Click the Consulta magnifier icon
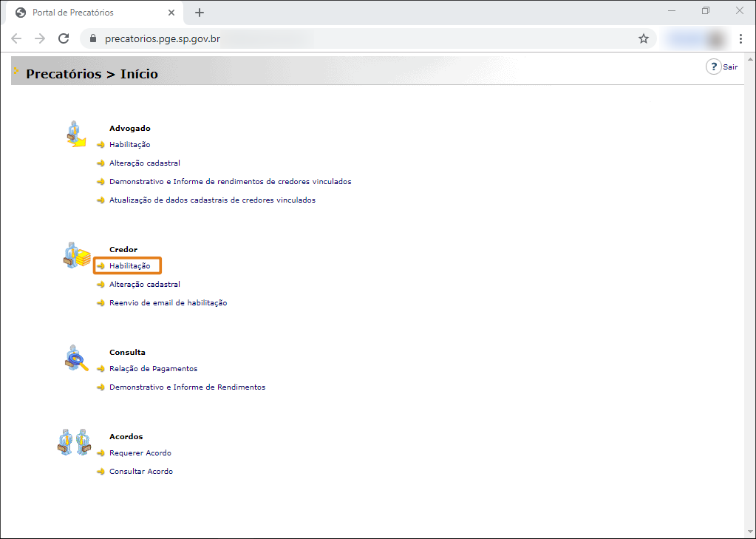 (77, 358)
